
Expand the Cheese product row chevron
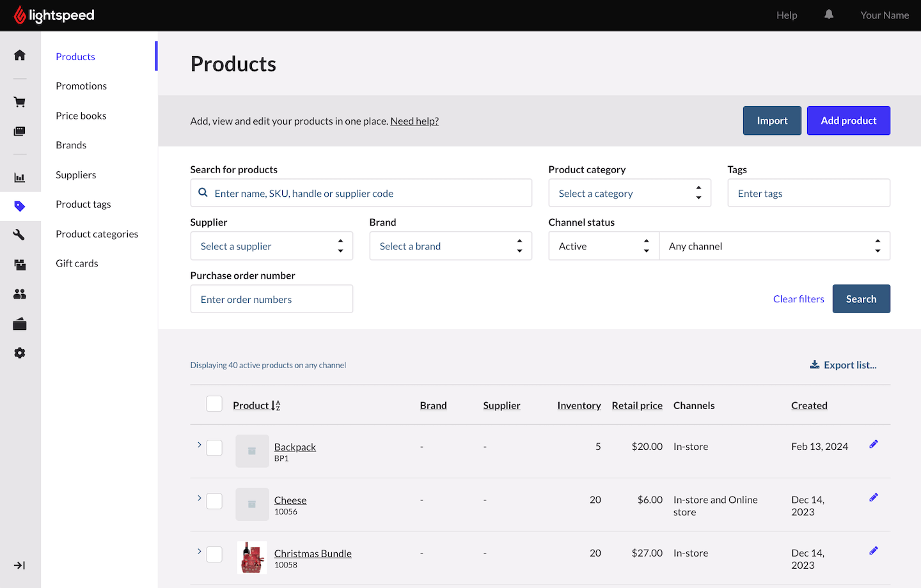(x=200, y=498)
